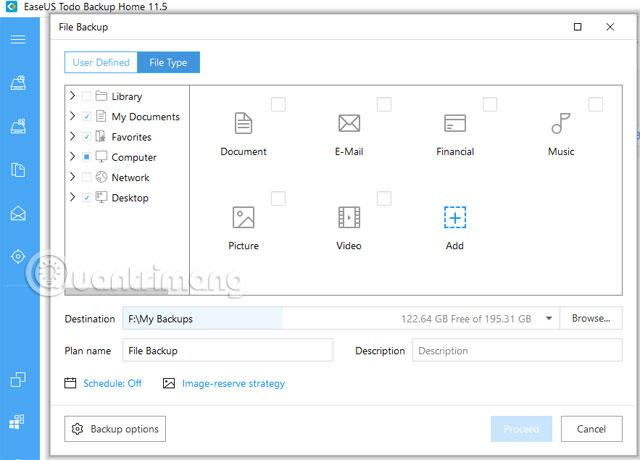Click the Network globe icon in tree
This screenshot has height=460, width=640.
click(101, 177)
